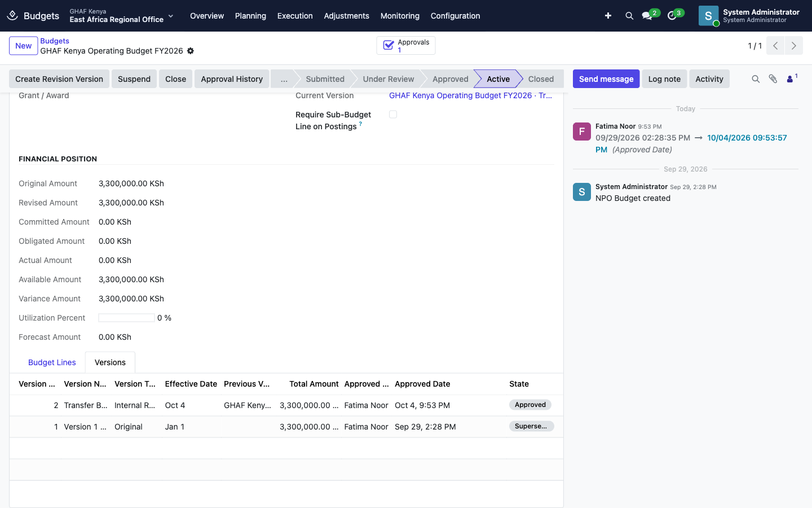The height and width of the screenshot is (508, 812).
Task: Expand the more statuses ellipsis
Action: (284, 79)
